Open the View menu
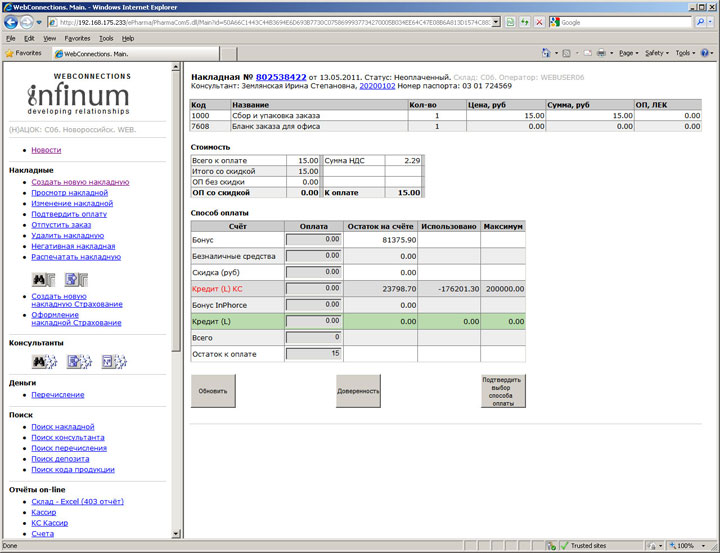This screenshot has height=553, width=720. [x=49, y=39]
